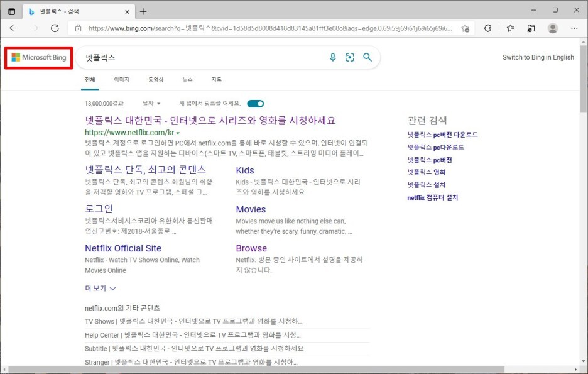The width and height of the screenshot is (588, 374).
Task: Open a new tab with plus
Action: (x=143, y=12)
